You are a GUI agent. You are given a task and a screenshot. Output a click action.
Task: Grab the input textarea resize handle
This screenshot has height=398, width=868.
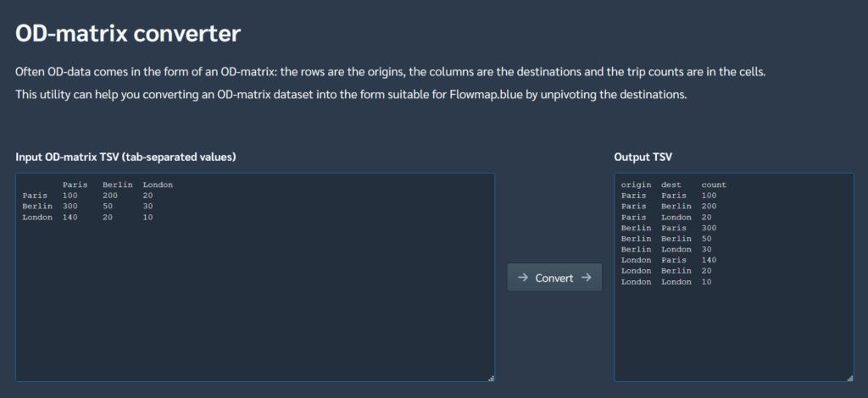click(491, 378)
